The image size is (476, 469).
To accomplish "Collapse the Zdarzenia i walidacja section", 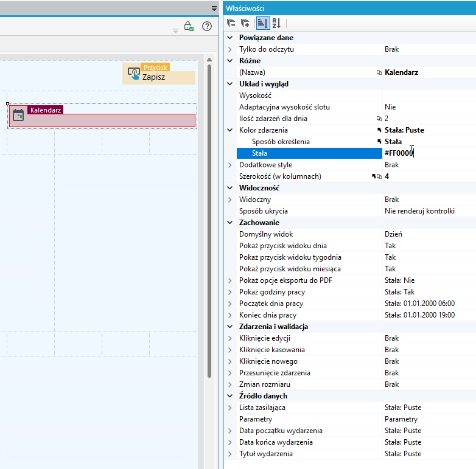I will pyautogui.click(x=230, y=327).
